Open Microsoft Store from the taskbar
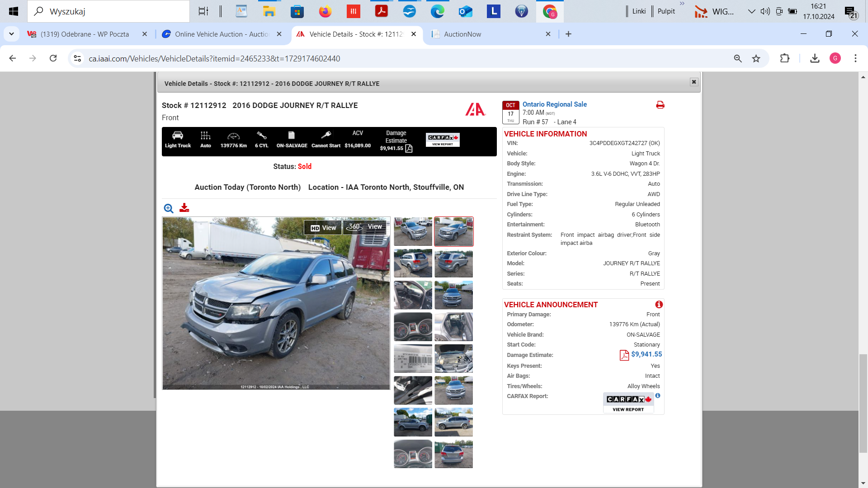The image size is (868, 488). 297,11
